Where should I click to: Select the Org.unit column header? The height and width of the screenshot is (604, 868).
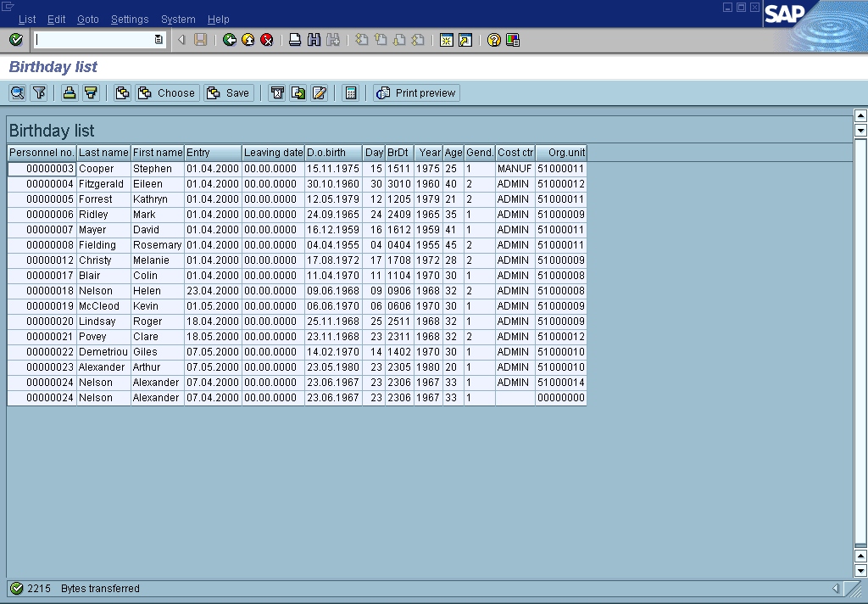click(561, 153)
